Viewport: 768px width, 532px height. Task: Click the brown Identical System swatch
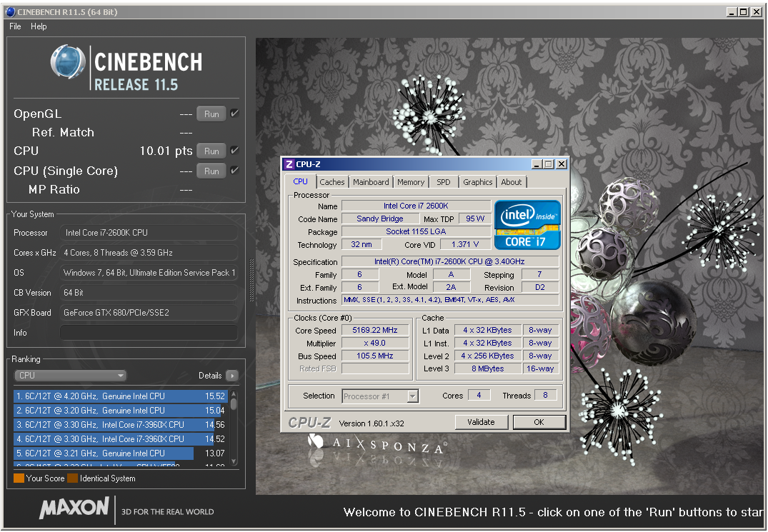click(x=72, y=478)
